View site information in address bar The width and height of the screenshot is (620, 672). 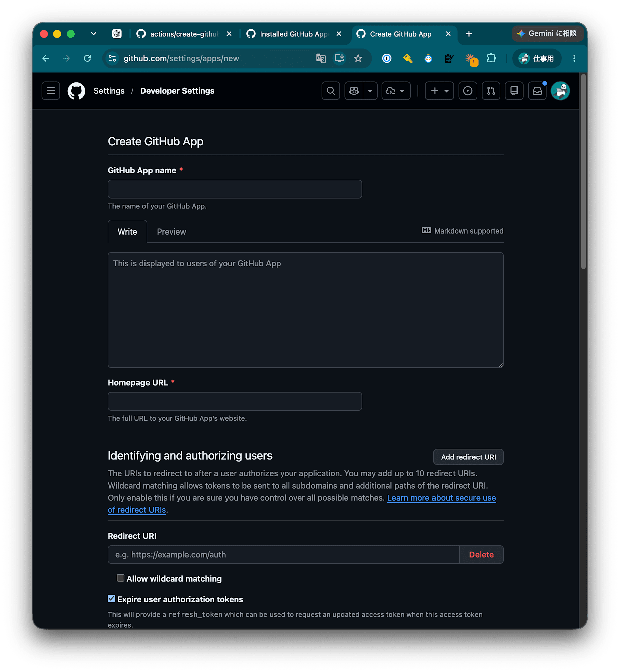point(112,58)
